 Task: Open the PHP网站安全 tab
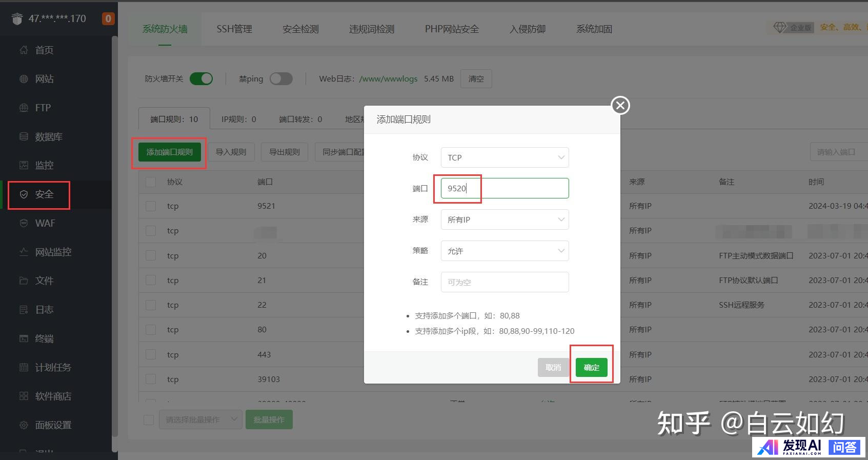point(452,29)
